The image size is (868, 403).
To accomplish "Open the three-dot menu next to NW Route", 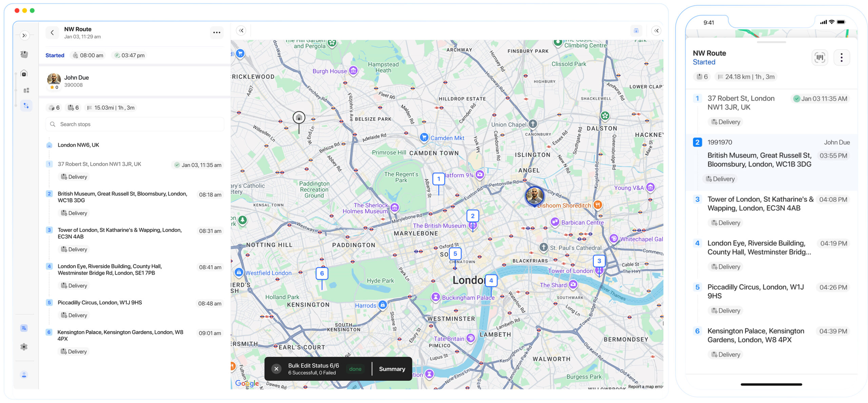I will (217, 33).
